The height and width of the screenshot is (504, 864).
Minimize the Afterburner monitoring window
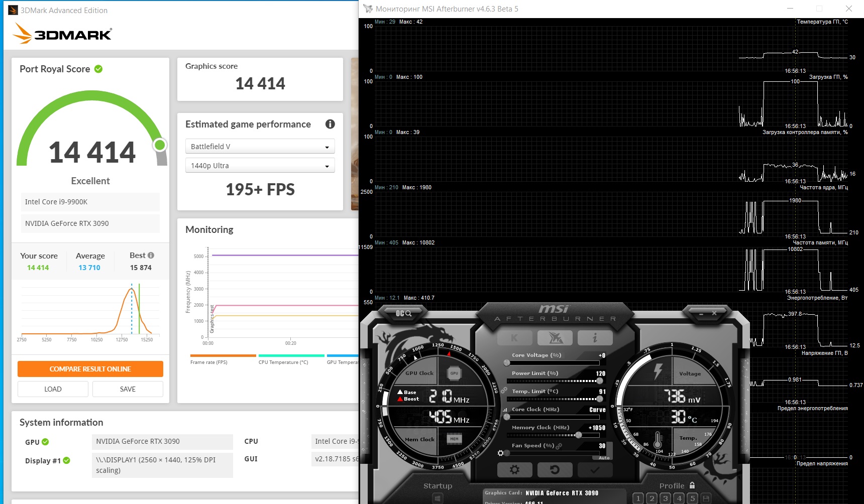click(790, 9)
